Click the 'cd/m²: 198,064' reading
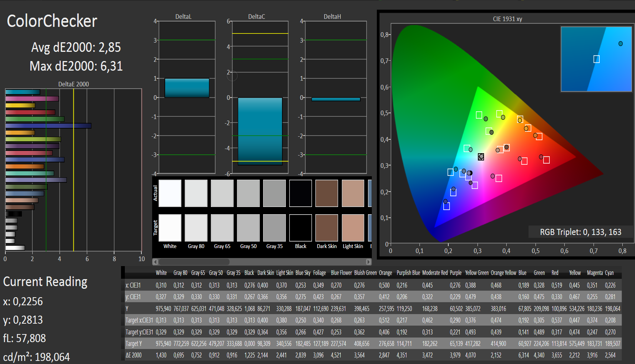The height and width of the screenshot is (364, 635). [x=36, y=357]
